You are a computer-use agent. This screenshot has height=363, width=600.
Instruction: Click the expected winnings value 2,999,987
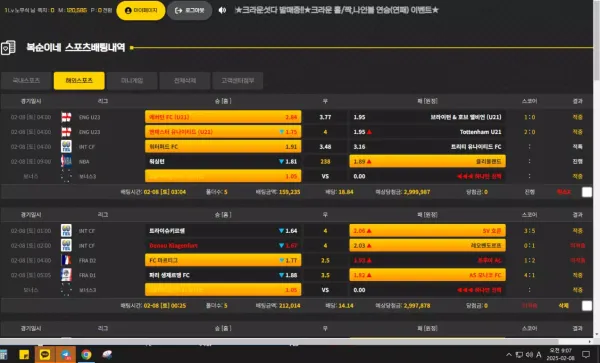pyautogui.click(x=416, y=192)
